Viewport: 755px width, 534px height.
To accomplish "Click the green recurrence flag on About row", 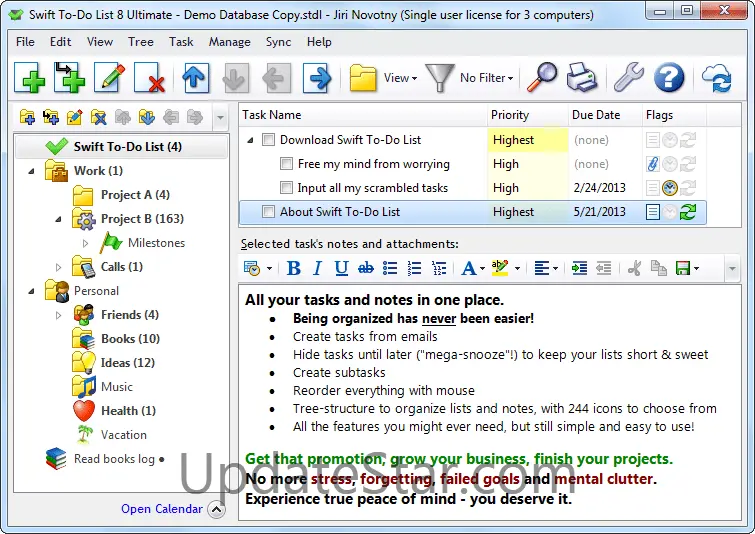I will click(688, 212).
